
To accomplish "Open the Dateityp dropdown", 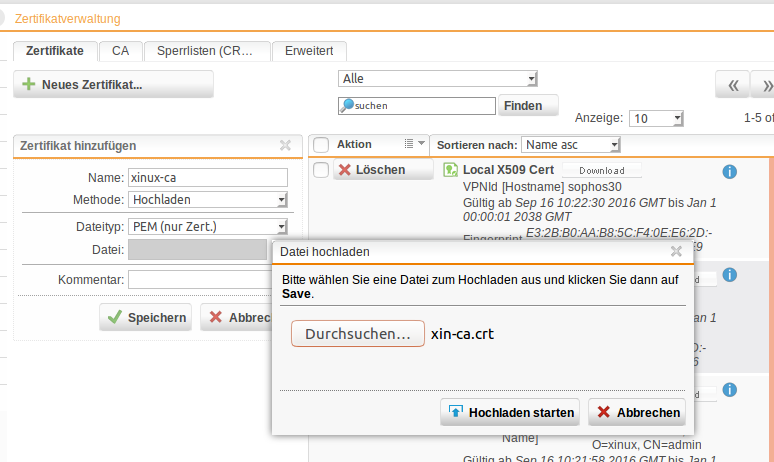I will (208, 227).
